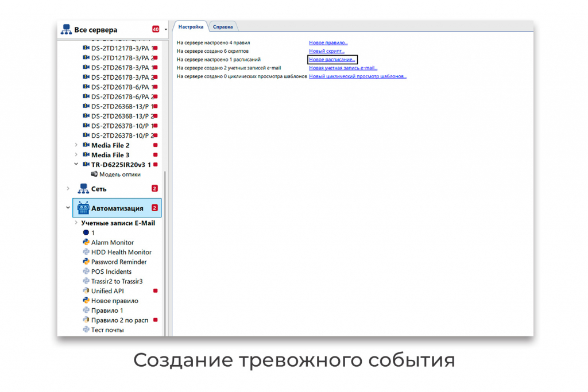Click the TR-D6225IR20v3 1 camera icon
This screenshot has height=392, width=588.
pyautogui.click(x=86, y=165)
